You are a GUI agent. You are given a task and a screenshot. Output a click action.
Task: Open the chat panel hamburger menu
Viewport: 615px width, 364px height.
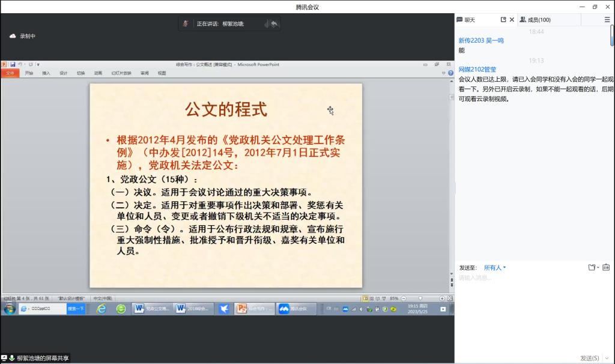tap(607, 20)
